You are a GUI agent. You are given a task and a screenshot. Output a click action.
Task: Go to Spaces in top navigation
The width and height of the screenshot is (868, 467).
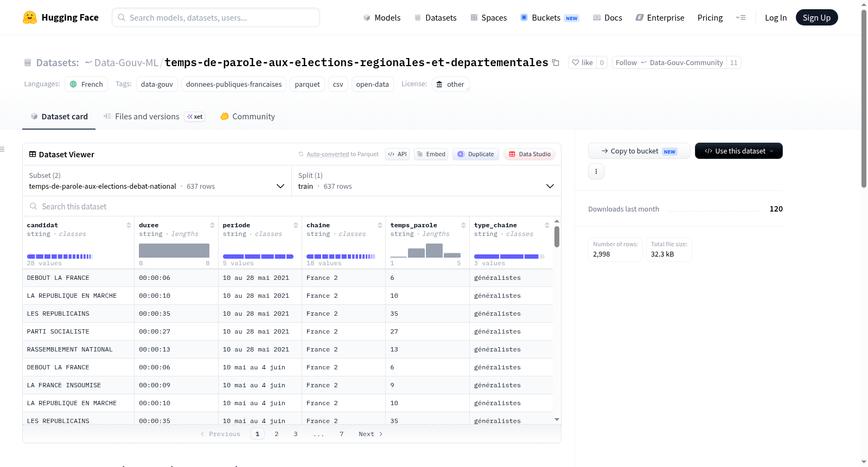coord(488,17)
